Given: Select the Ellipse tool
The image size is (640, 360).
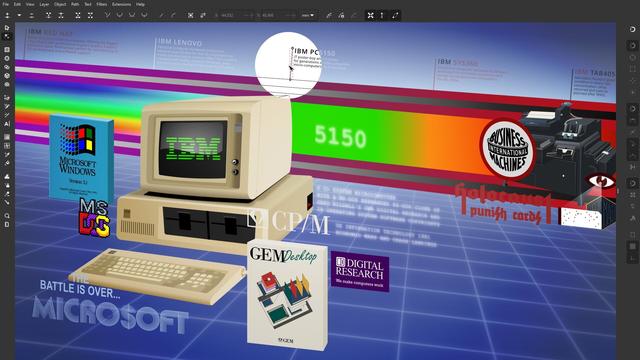Looking at the screenshot, I should pyautogui.click(x=7, y=58).
